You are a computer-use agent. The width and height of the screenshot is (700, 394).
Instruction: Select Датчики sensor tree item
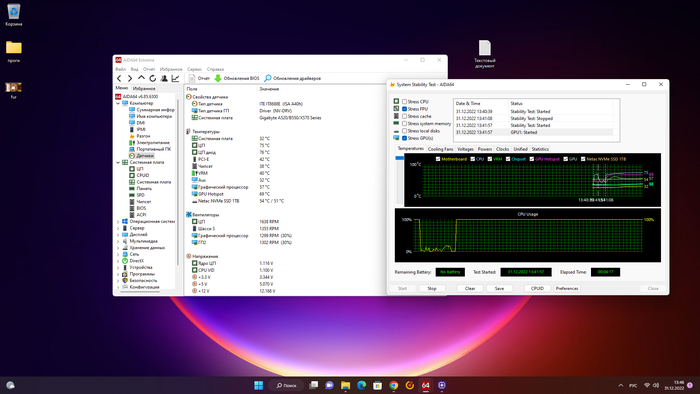pos(141,156)
